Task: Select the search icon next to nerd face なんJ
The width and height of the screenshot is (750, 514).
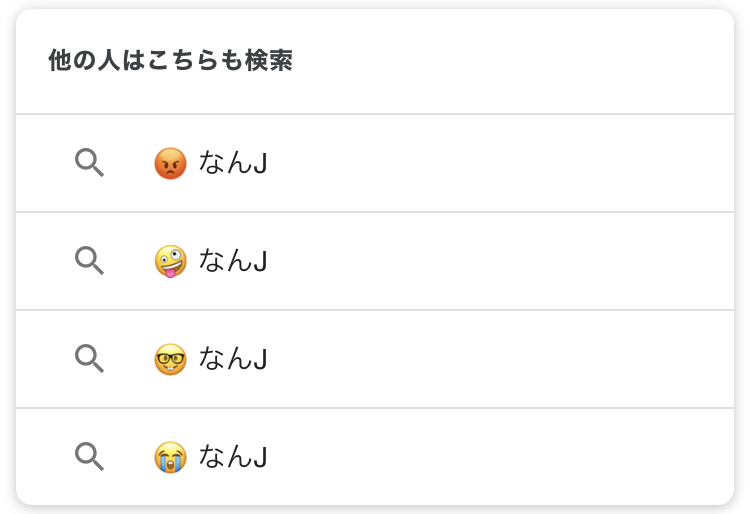Action: tap(89, 358)
